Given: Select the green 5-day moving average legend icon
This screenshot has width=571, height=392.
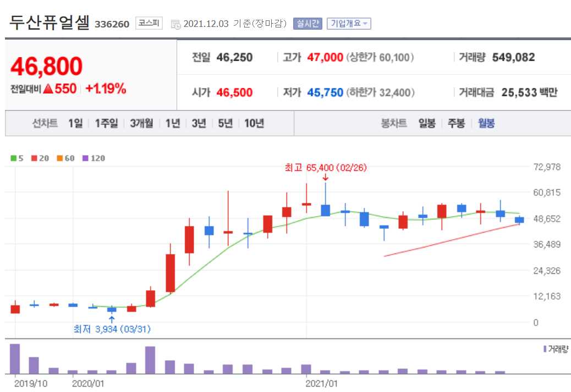Looking at the screenshot, I should coord(13,158).
